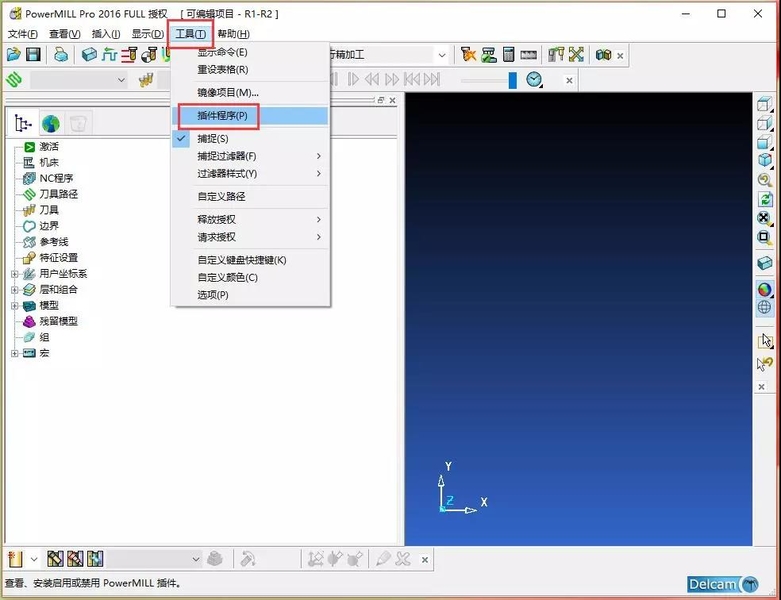Image resolution: width=781 pixels, height=600 pixels.
Task: Expand the 用户坐标系 tree node
Action: pyautogui.click(x=15, y=274)
